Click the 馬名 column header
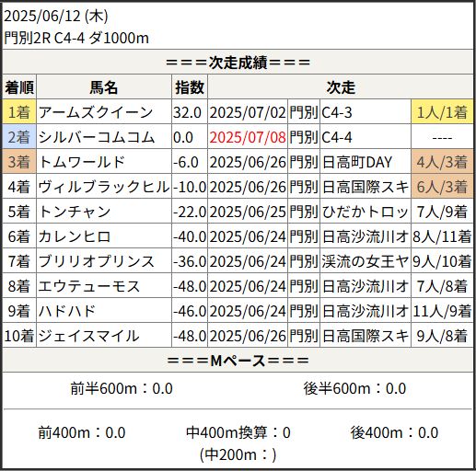This screenshot has height=471, width=476. (104, 87)
